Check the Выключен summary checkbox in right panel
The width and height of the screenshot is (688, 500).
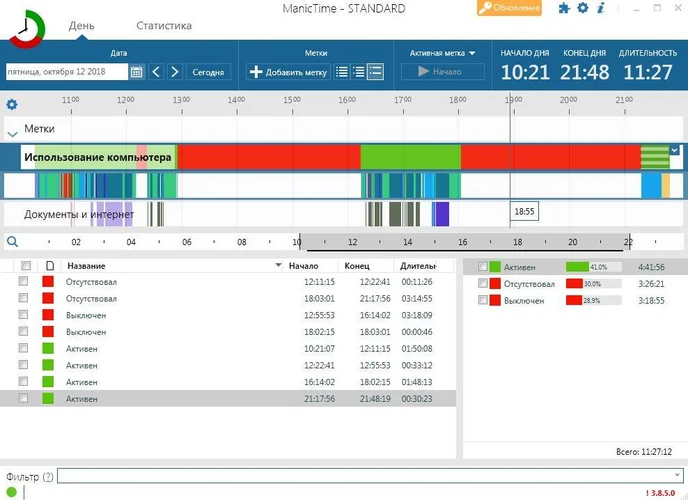483,300
